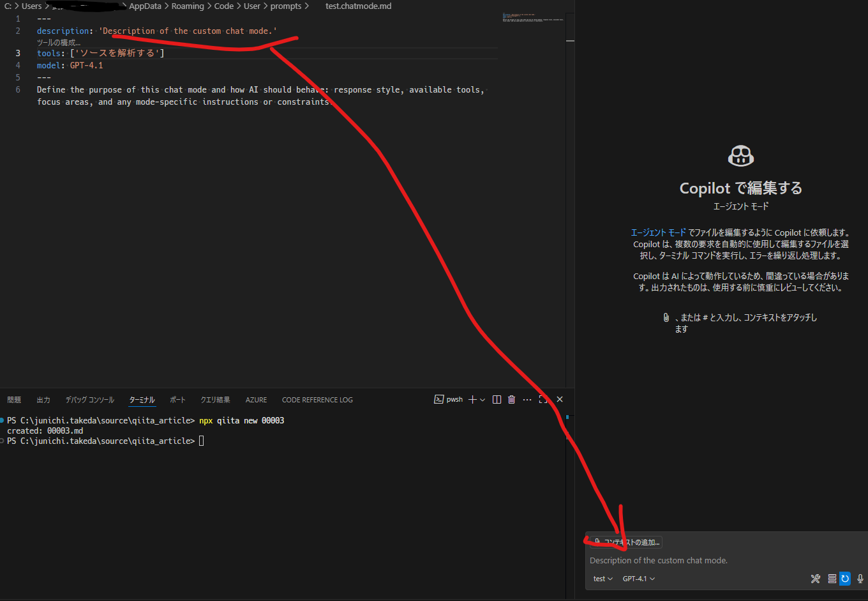Click the ツールの構成 code lens link
The image size is (868, 601).
click(x=59, y=42)
